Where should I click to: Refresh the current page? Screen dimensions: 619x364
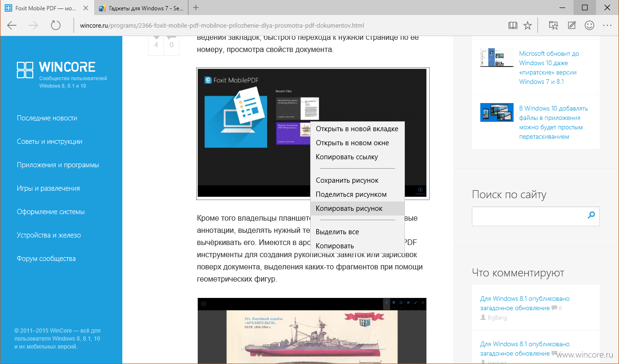click(x=56, y=26)
